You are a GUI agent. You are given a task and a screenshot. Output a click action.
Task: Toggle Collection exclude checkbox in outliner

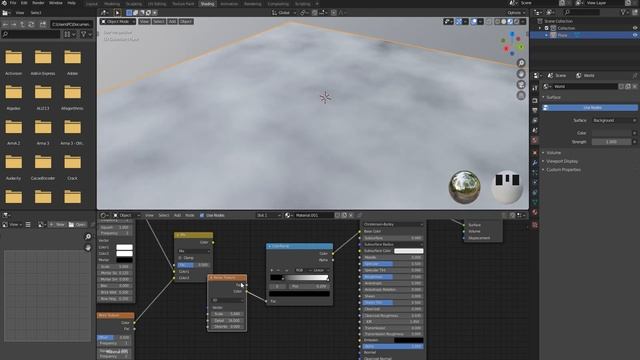(547, 28)
